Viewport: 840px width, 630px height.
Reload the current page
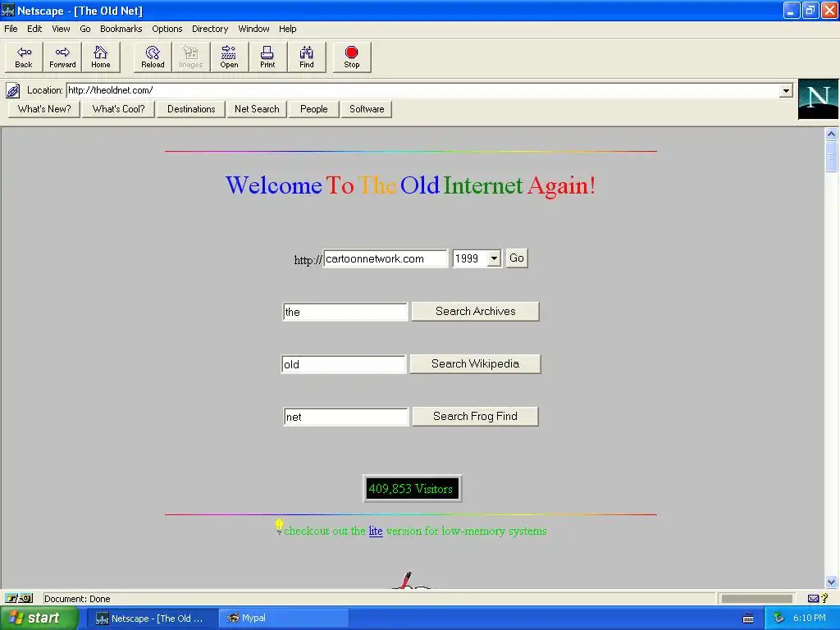[x=153, y=57]
